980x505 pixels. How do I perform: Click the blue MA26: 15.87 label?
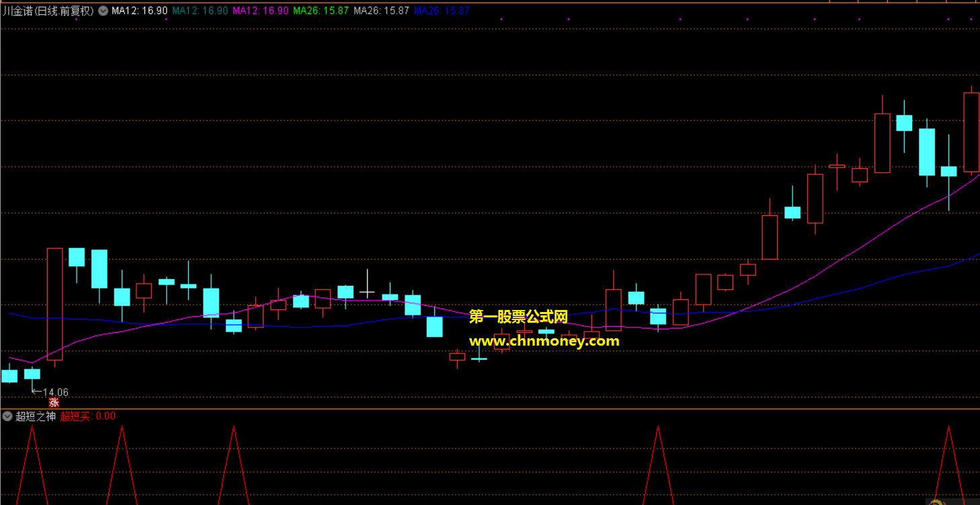[x=442, y=11]
